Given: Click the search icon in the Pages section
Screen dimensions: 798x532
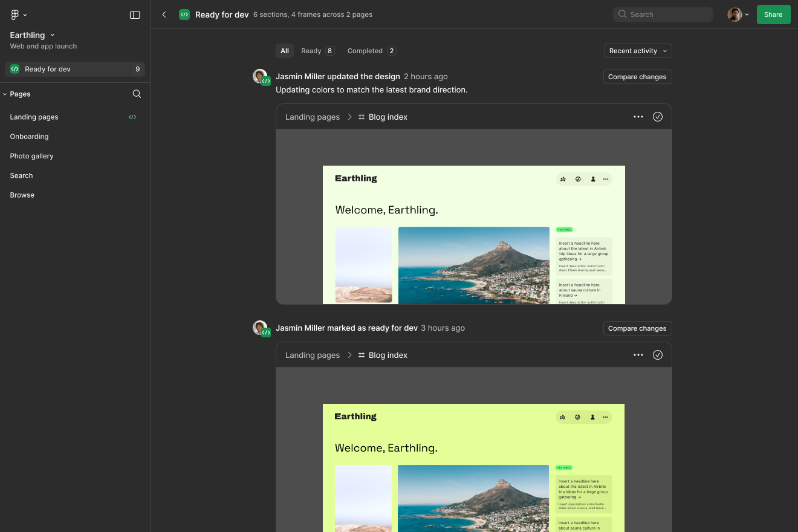Looking at the screenshot, I should [x=137, y=94].
